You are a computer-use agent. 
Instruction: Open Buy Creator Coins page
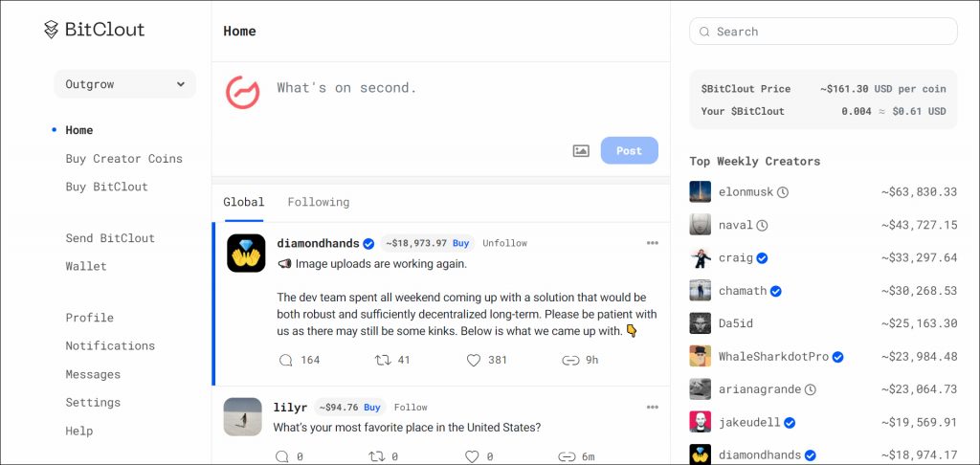[x=123, y=159]
